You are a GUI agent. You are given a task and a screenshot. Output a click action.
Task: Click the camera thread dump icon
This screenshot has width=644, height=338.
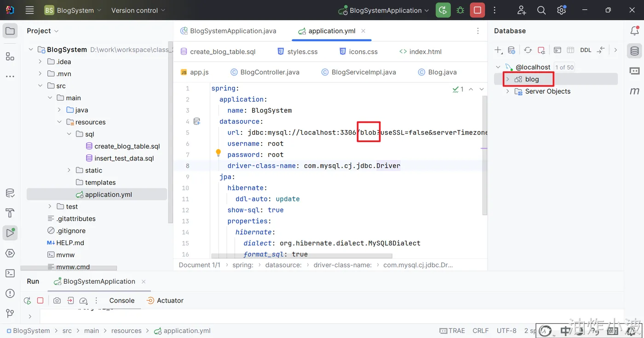pos(57,301)
